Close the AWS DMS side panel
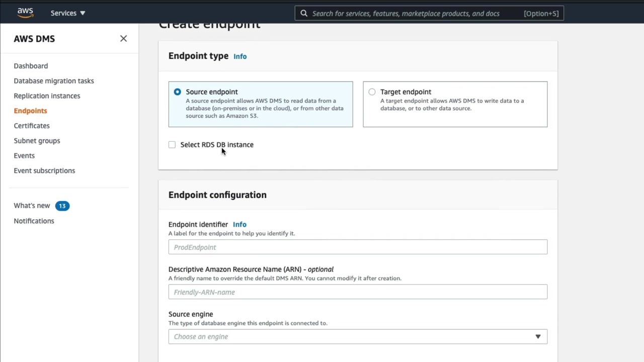The image size is (644, 362). coord(123,39)
